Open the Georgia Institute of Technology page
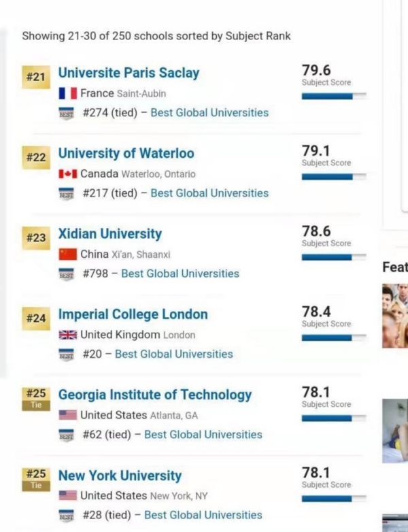This screenshot has height=532, width=408. 155,395
